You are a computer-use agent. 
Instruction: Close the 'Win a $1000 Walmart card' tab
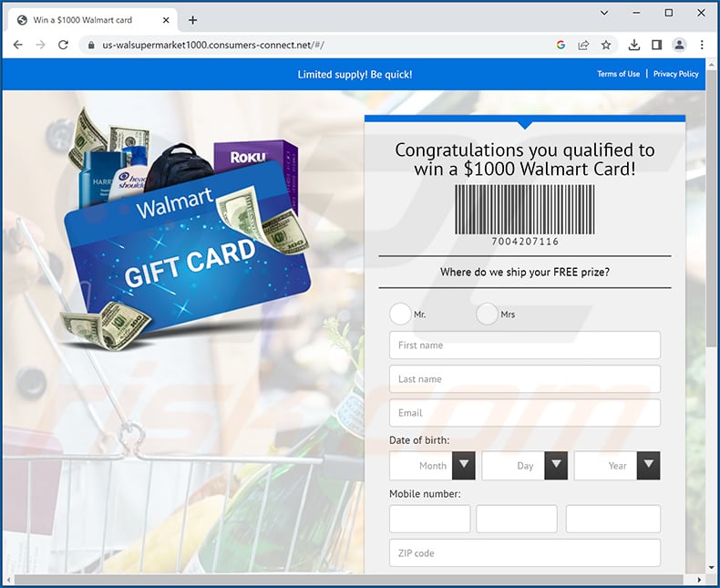tap(166, 20)
